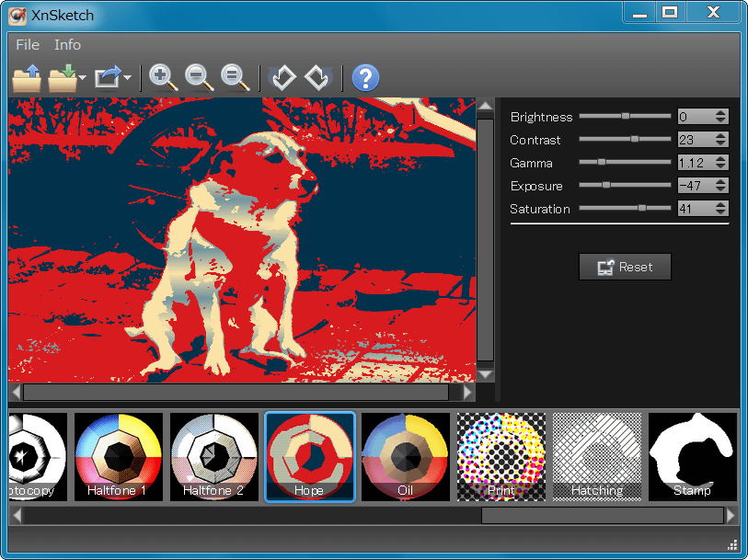
Task: Minimize the XnSketch window
Action: pyautogui.click(x=639, y=13)
